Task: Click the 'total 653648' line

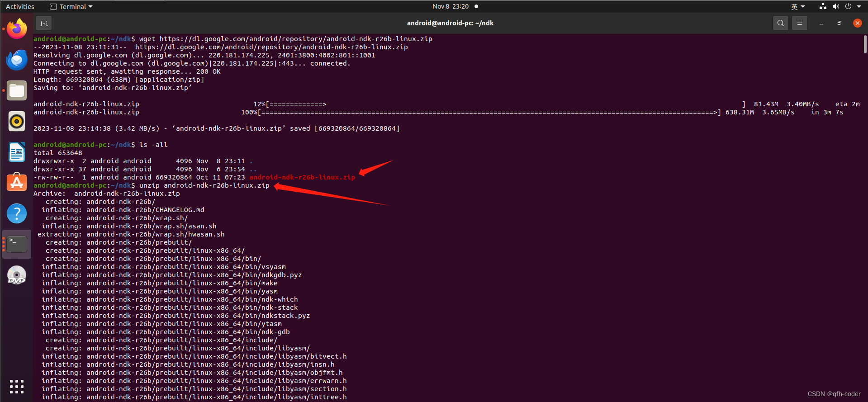Action: (58, 153)
